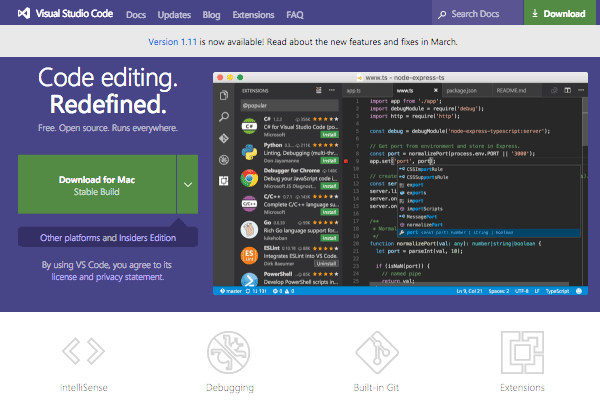The width and height of the screenshot is (600, 400).
Task: Select the highlighted port autocomplete suggestion
Action: (489, 232)
